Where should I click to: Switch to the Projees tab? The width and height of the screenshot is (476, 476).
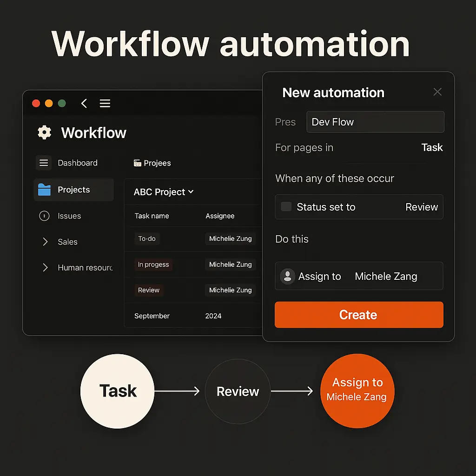152,163
